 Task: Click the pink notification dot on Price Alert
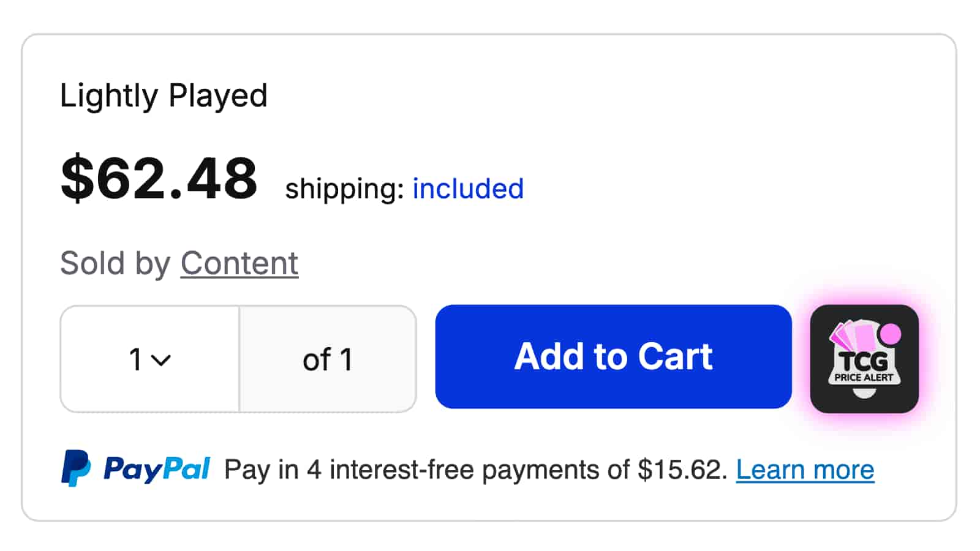click(890, 334)
